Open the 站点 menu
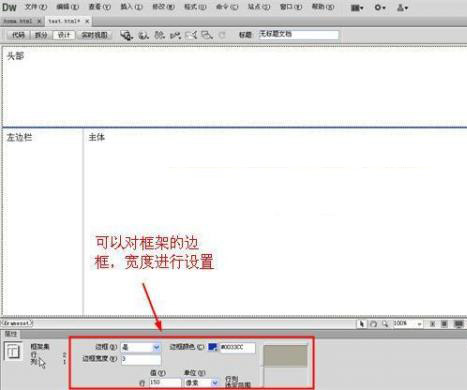This screenshot has height=390, width=467. coord(259,7)
